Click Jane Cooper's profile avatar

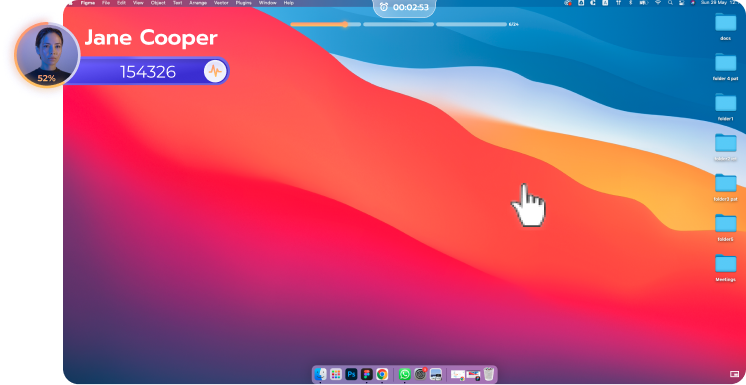(x=47, y=55)
